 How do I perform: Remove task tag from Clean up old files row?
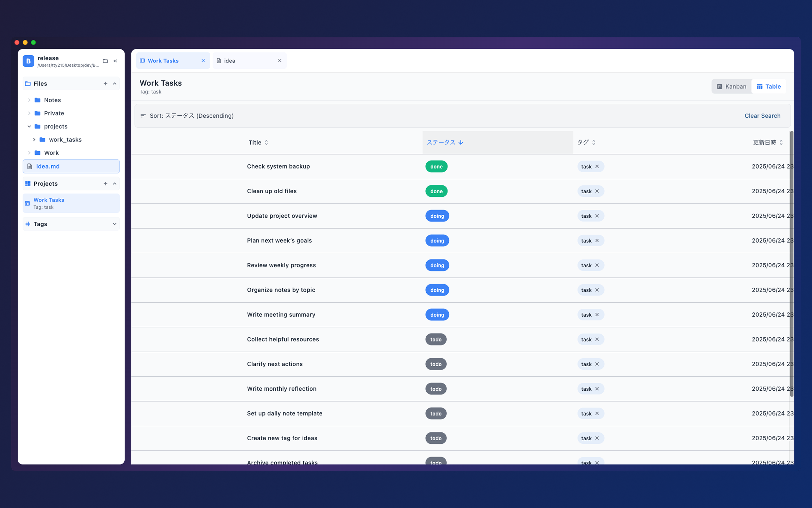[x=597, y=191]
